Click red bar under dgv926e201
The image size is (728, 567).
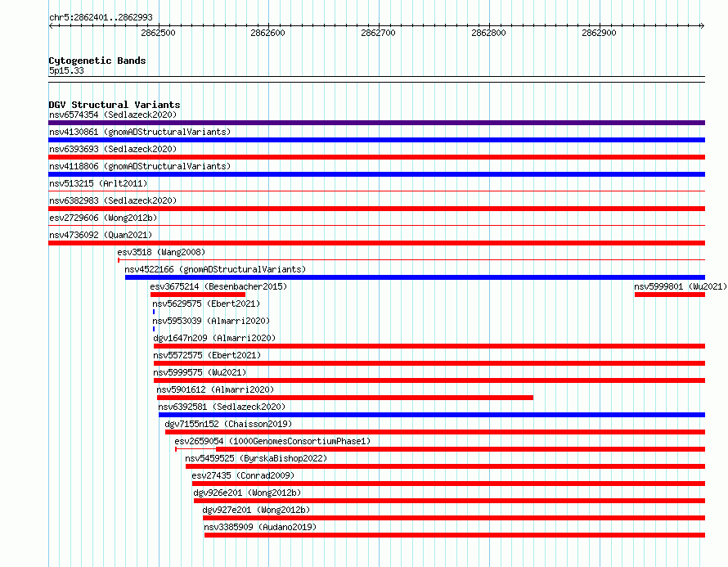449,501
